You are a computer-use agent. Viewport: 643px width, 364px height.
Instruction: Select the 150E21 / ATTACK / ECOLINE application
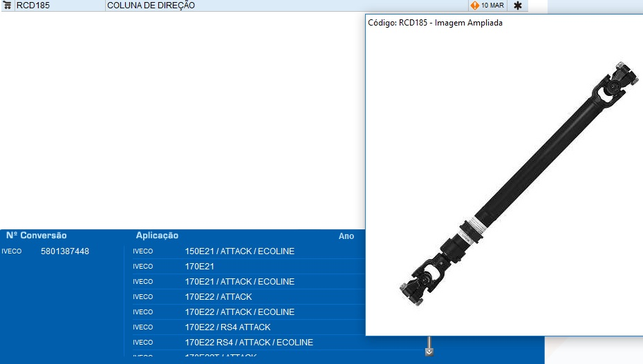point(239,251)
